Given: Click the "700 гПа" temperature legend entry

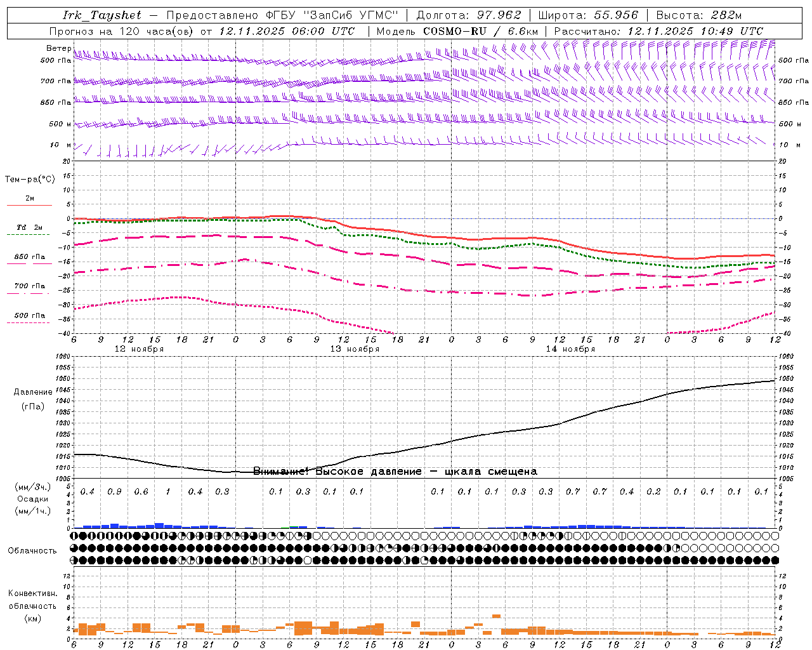Looking at the screenshot, I should point(30,286).
